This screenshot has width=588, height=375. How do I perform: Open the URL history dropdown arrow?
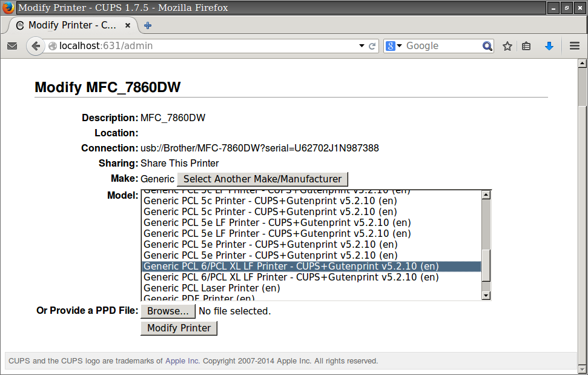pyautogui.click(x=362, y=46)
